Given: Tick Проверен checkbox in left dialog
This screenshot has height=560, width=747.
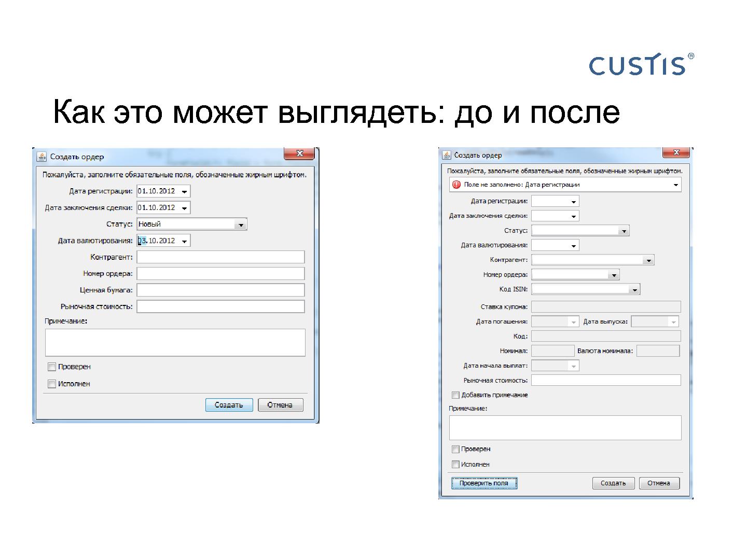Looking at the screenshot, I should [52, 367].
